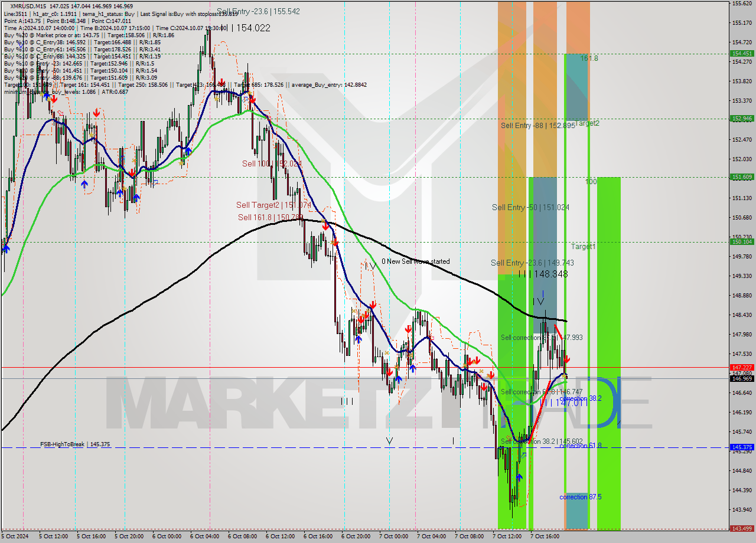
Task: Select the 'Sell correction 38.2 | 145.602' label
Action: tap(542, 441)
